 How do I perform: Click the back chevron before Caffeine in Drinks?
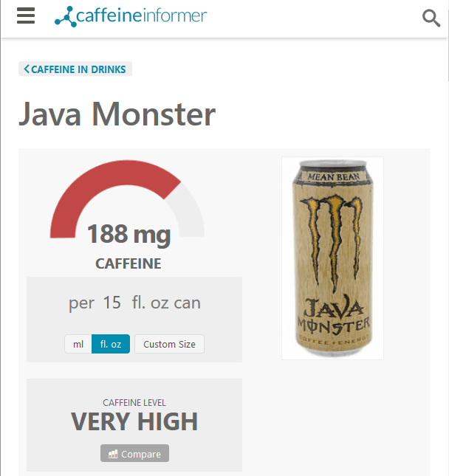(27, 69)
